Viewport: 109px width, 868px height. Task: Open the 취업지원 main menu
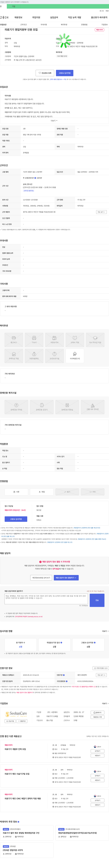pos(36,18)
